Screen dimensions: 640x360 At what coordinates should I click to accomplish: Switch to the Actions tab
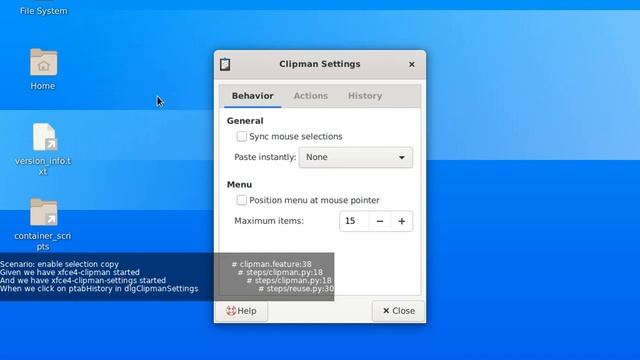311,96
